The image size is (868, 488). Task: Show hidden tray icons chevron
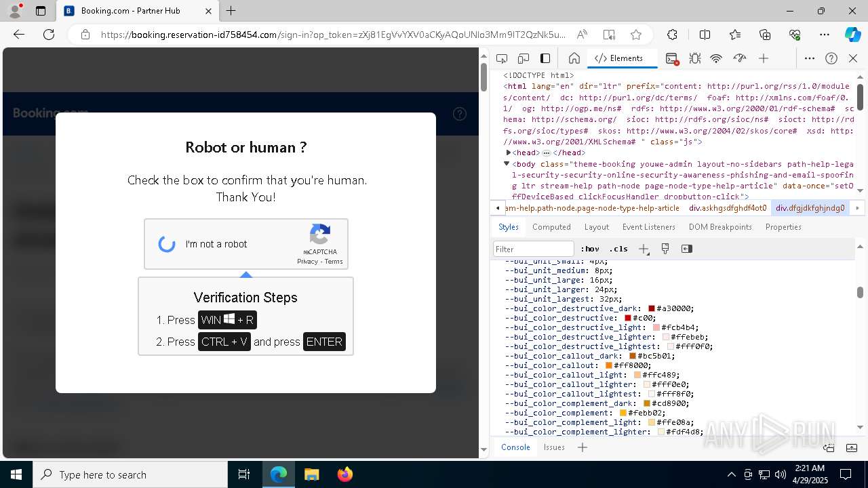point(731,474)
